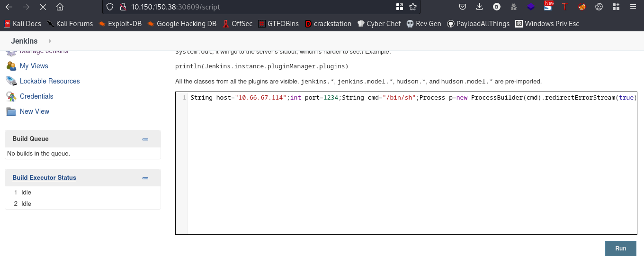Open the Manage Jenkins sidebar link

tap(44, 51)
